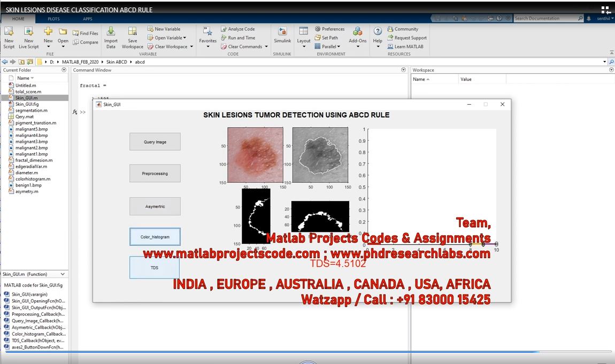
Task: Click video progress bar at bottom
Action: tap(307, 352)
